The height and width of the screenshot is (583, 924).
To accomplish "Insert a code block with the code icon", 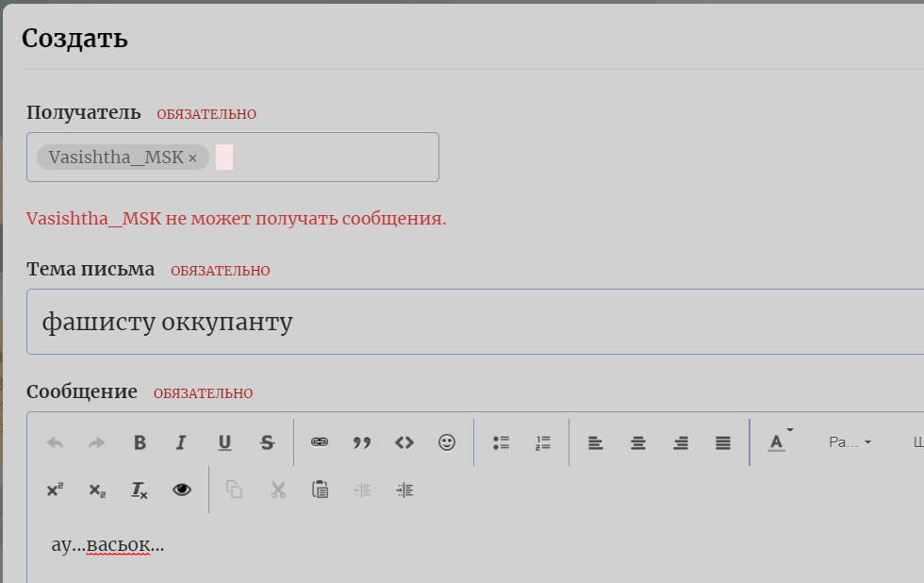I will click(404, 441).
